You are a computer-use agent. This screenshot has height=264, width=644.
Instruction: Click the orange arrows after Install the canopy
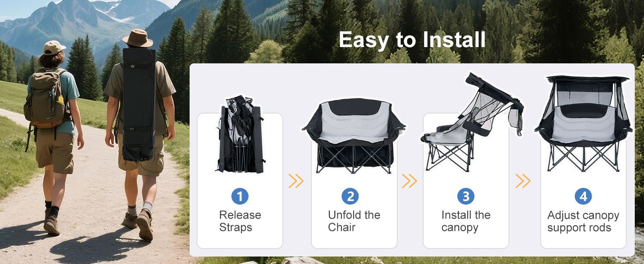(523, 181)
